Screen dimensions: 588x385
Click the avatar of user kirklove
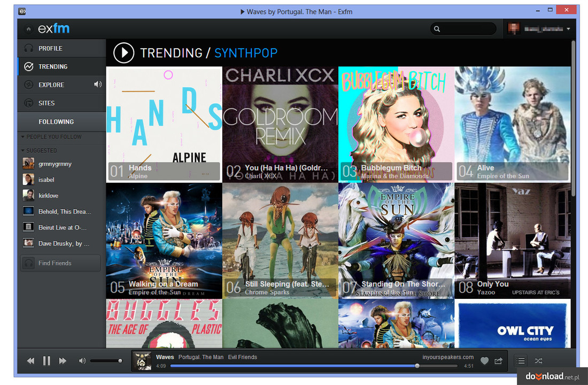(x=28, y=196)
